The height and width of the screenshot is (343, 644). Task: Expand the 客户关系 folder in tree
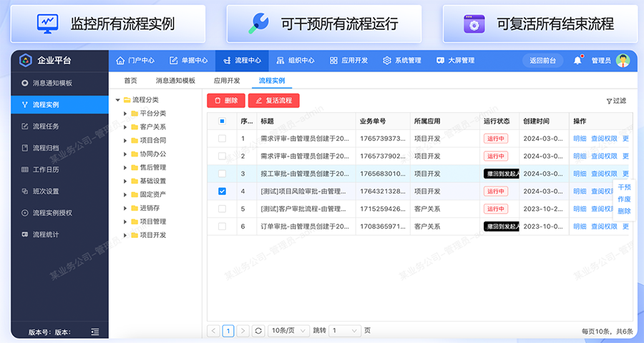point(125,126)
